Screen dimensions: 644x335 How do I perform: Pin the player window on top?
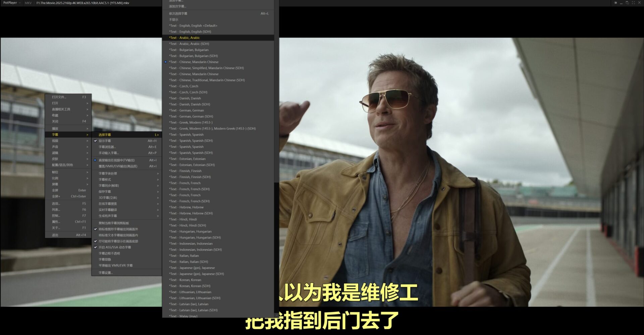(x=615, y=3)
